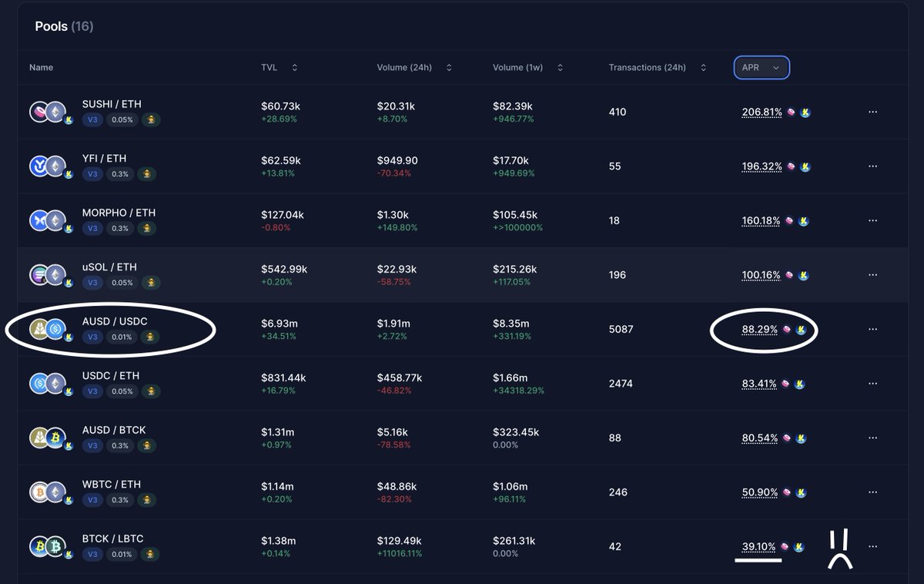The width and height of the screenshot is (924, 584).
Task: Click the 80.54% APR value
Action: click(760, 438)
